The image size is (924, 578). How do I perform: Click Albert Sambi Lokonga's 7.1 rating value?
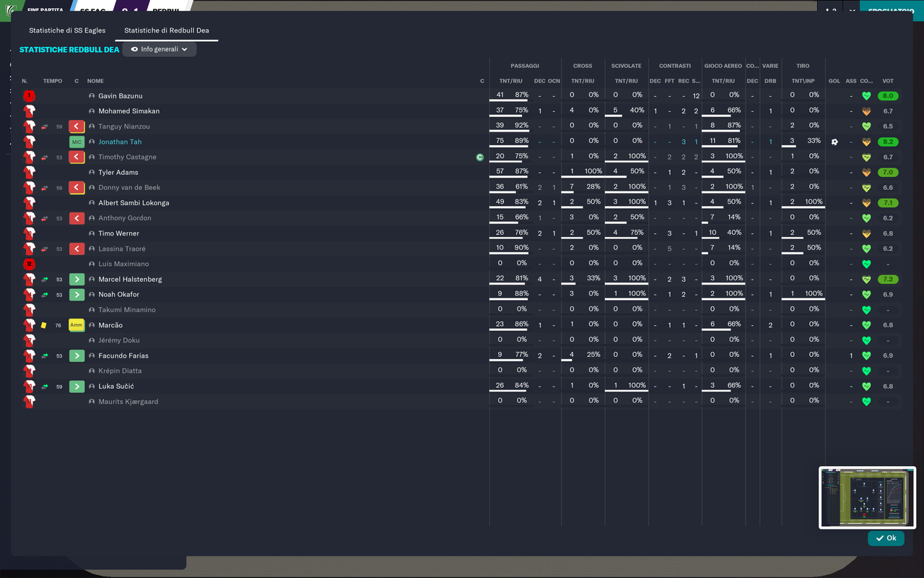coord(888,203)
